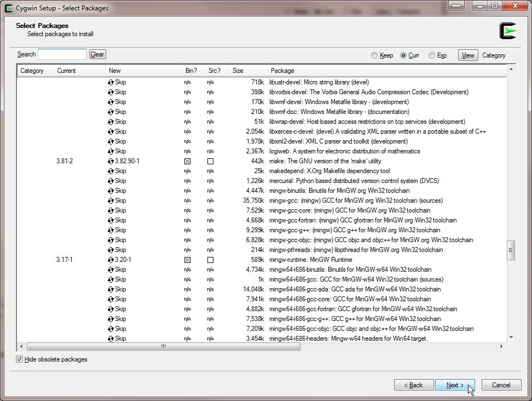The image size is (532, 401).
Task: Focus the package Search input field
Action: click(x=62, y=54)
